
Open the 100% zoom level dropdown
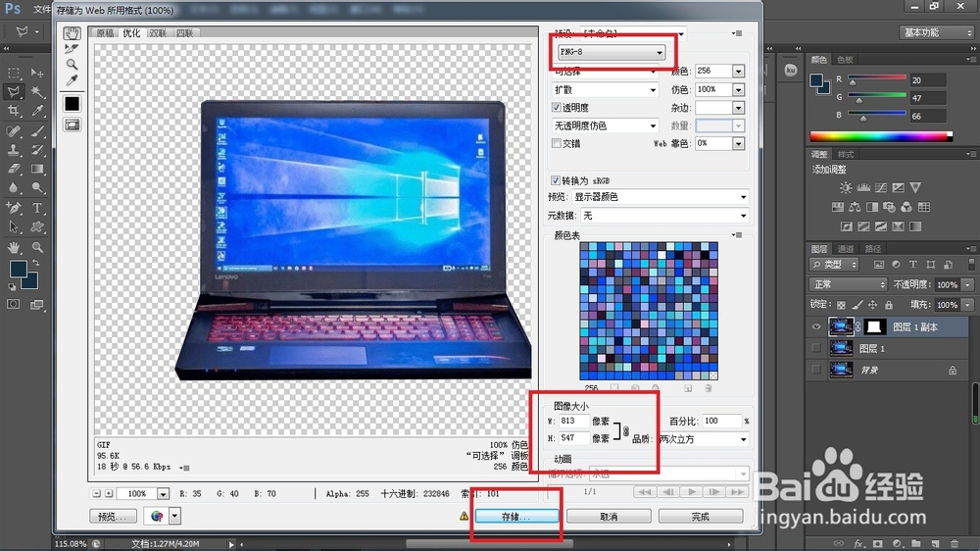pyautogui.click(x=163, y=493)
